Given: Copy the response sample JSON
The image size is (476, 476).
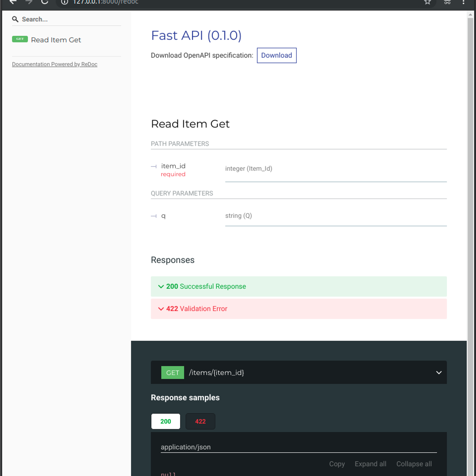Looking at the screenshot, I should (337, 464).
